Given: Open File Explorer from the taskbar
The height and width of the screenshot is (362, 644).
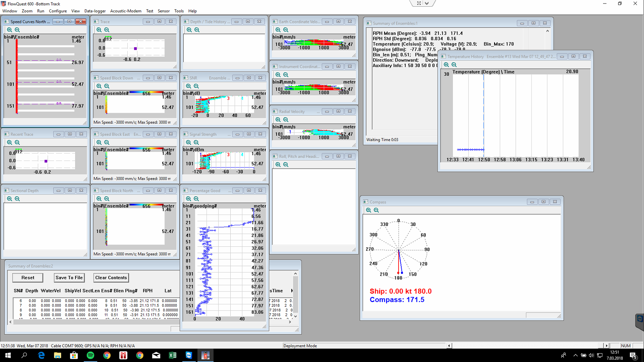Looking at the screenshot, I should (x=57, y=355).
